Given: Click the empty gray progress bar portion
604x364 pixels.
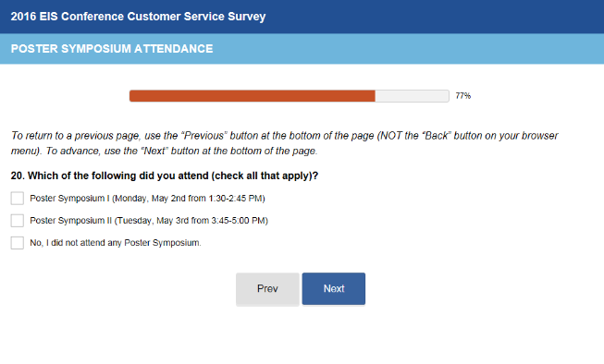Looking at the screenshot, I should coord(413,96).
